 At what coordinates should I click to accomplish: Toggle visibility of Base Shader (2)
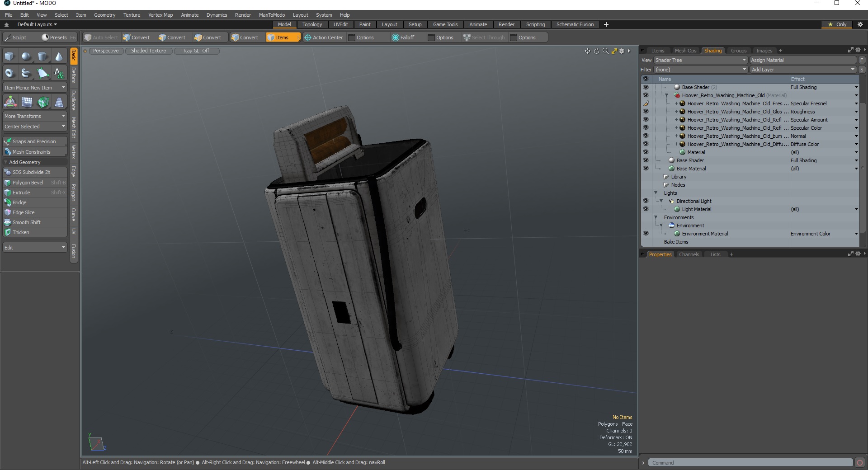[x=646, y=87]
